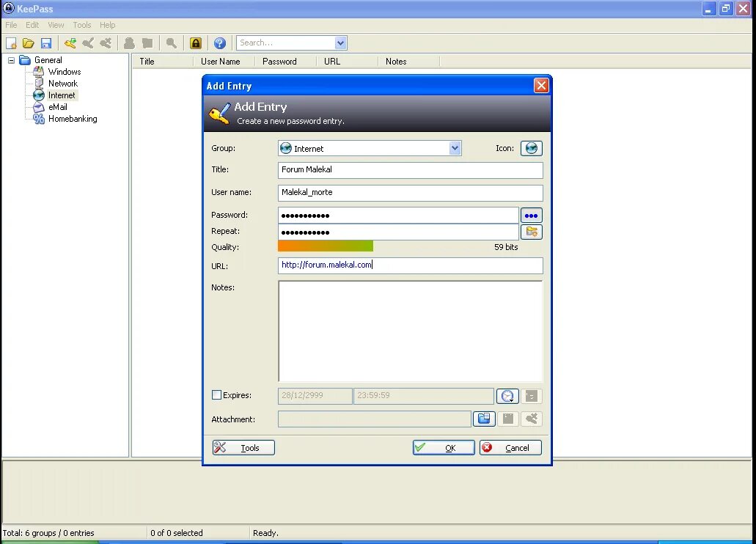Sort by the Notes column header
Image resolution: width=756 pixels, height=544 pixels.
pyautogui.click(x=409, y=62)
